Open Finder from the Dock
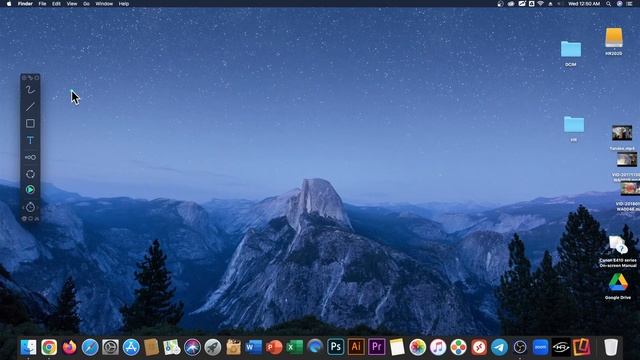This screenshot has width=640, height=360. (29, 347)
